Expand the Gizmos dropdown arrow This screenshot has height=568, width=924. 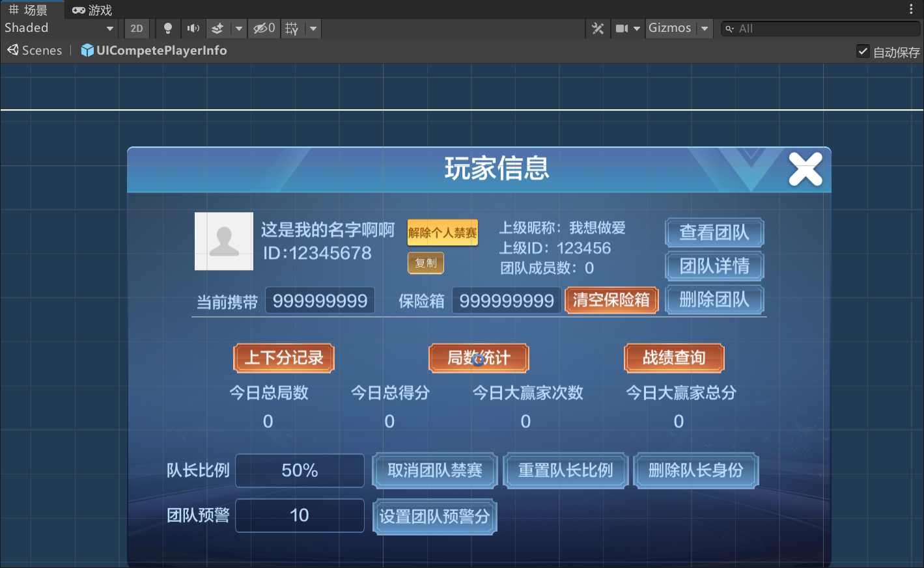point(705,28)
